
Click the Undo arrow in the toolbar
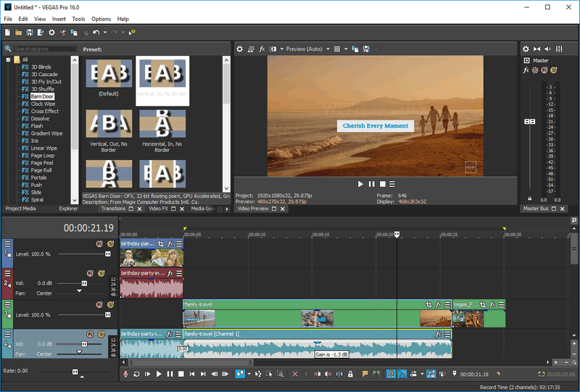96,33
